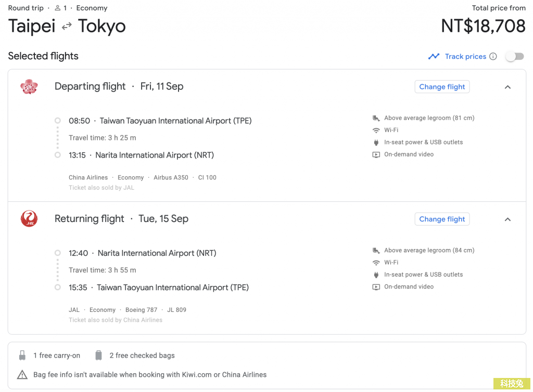Click Ticket also sold by JAL text
Image resolution: width=533 pixels, height=392 pixels.
tap(101, 188)
